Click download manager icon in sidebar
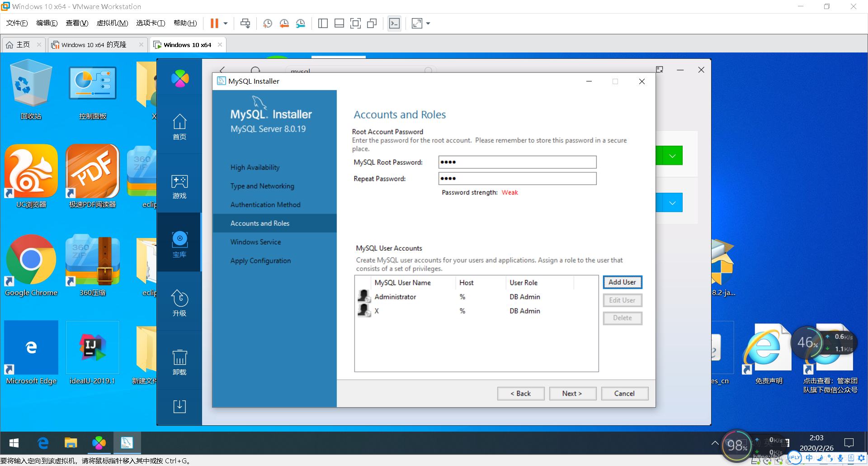The width and height of the screenshot is (868, 466). (179, 406)
